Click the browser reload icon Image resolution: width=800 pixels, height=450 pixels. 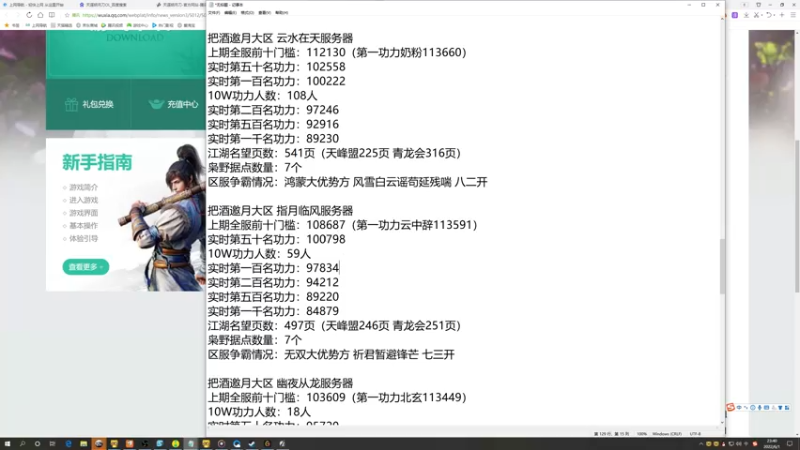(x=29, y=15)
